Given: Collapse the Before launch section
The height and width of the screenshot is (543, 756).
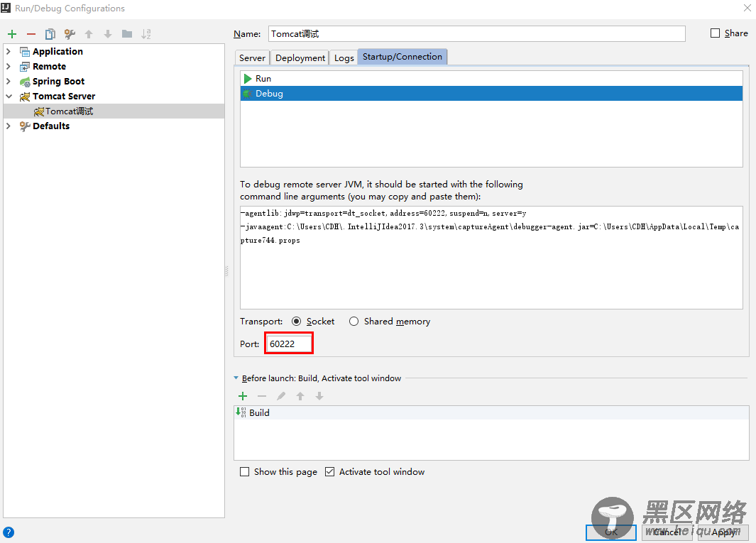Looking at the screenshot, I should click(236, 378).
